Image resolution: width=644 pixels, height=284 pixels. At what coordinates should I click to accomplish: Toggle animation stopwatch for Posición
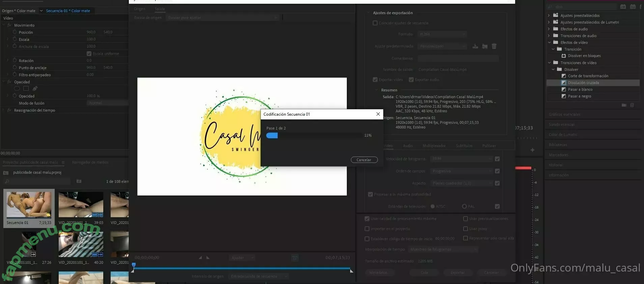click(15, 32)
